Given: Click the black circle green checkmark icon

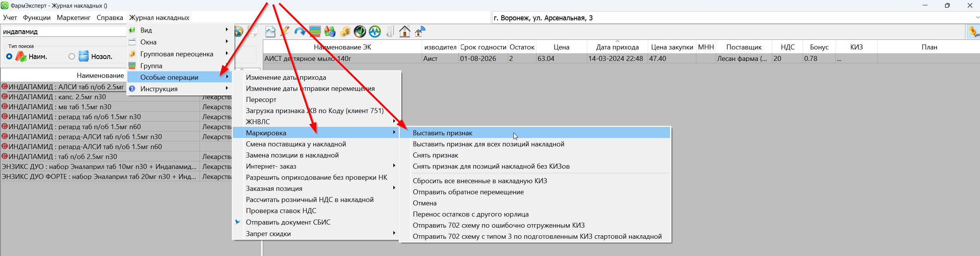Looking at the screenshot, I should click(x=360, y=31).
